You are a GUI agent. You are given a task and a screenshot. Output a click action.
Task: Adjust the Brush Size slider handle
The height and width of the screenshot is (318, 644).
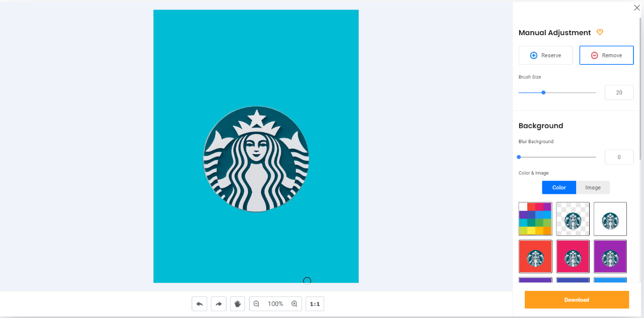point(543,92)
